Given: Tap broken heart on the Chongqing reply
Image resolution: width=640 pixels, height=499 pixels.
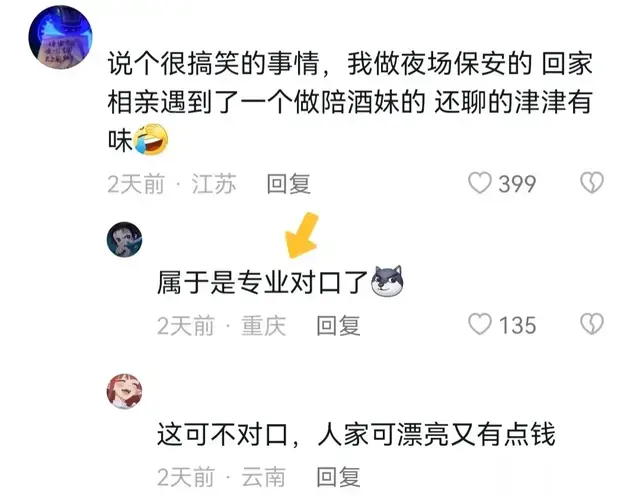Looking at the screenshot, I should [592, 324].
